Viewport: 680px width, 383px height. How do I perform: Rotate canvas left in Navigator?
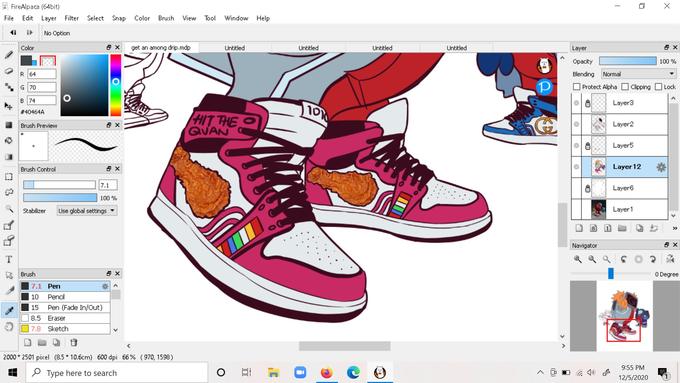point(624,259)
